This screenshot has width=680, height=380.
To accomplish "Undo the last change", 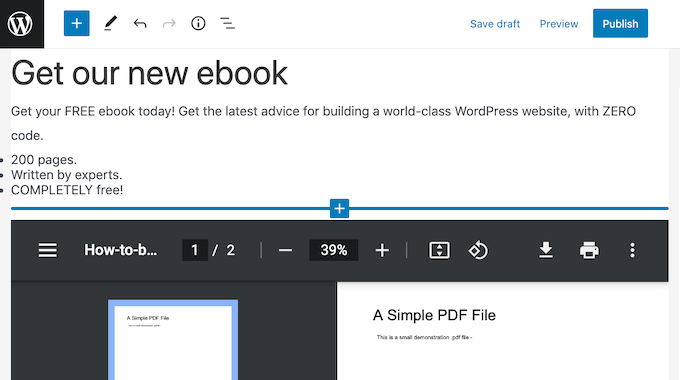I will click(x=140, y=23).
